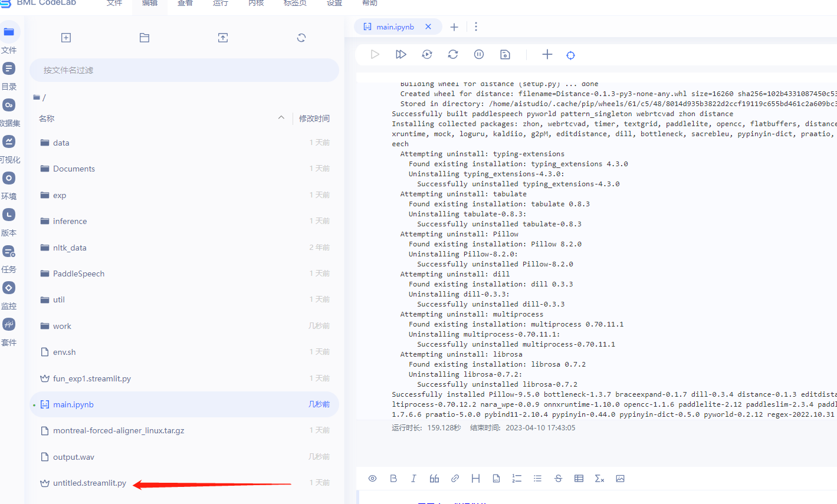837x504 pixels.
Task: Run all cells with the fast-forward icon
Action: [401, 54]
